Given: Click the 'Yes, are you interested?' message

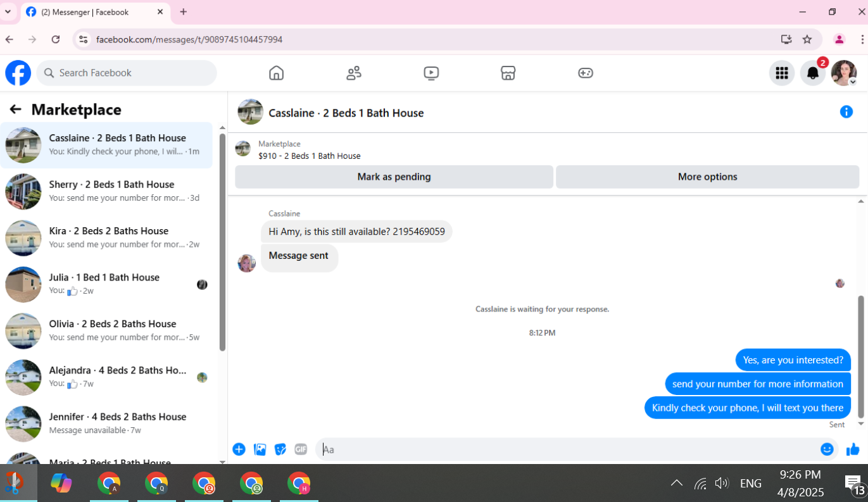Looking at the screenshot, I should click(x=793, y=360).
